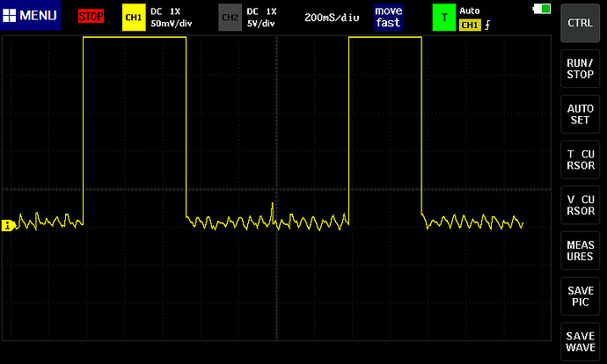Adjust the 200mS/div timebase setting
607x364 pixels.
pos(332,18)
